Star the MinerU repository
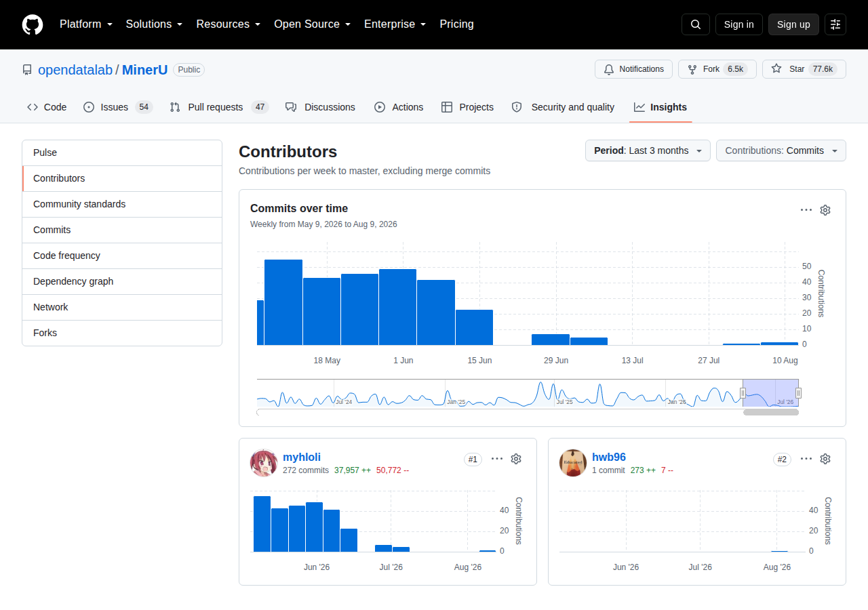 (x=804, y=69)
